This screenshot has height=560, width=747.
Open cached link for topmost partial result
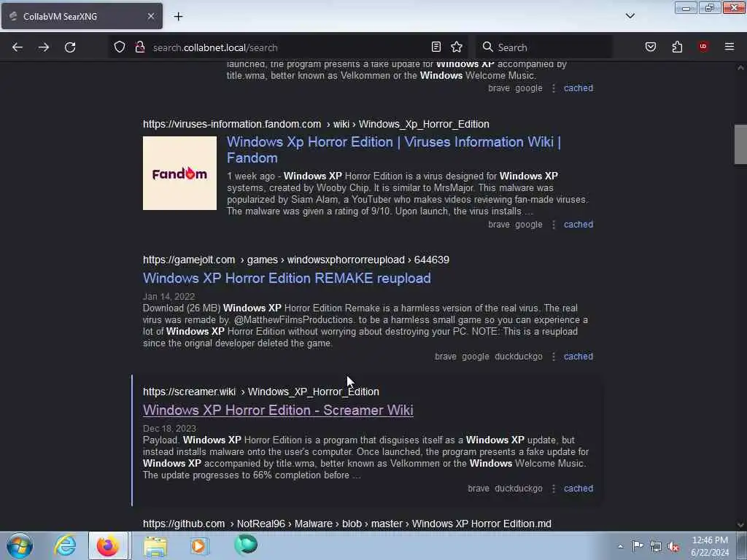578,88
